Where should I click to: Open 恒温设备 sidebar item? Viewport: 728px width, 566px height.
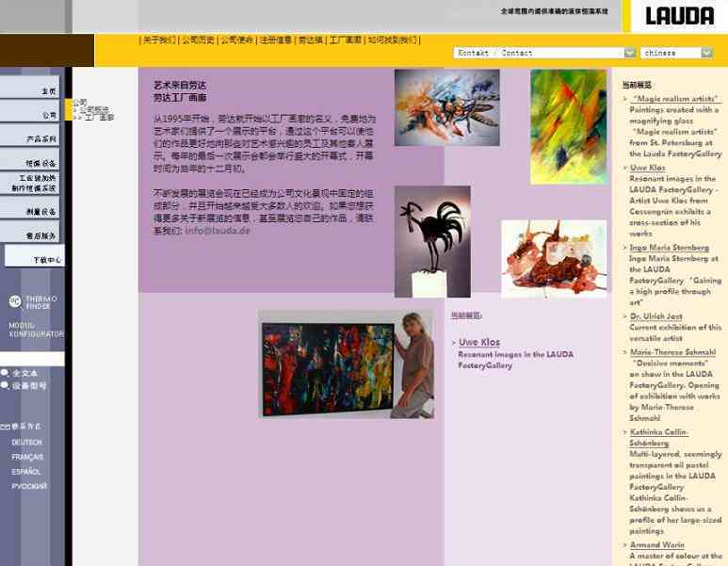pyautogui.click(x=30, y=160)
